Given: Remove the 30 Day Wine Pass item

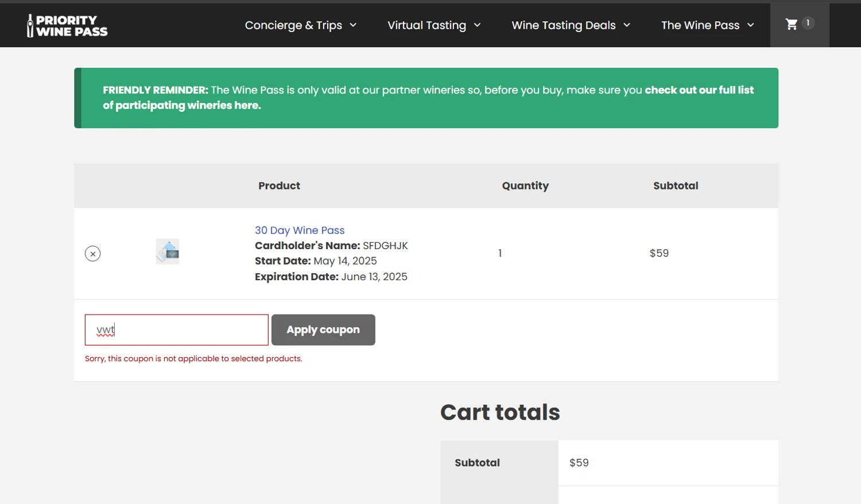Looking at the screenshot, I should pos(93,254).
